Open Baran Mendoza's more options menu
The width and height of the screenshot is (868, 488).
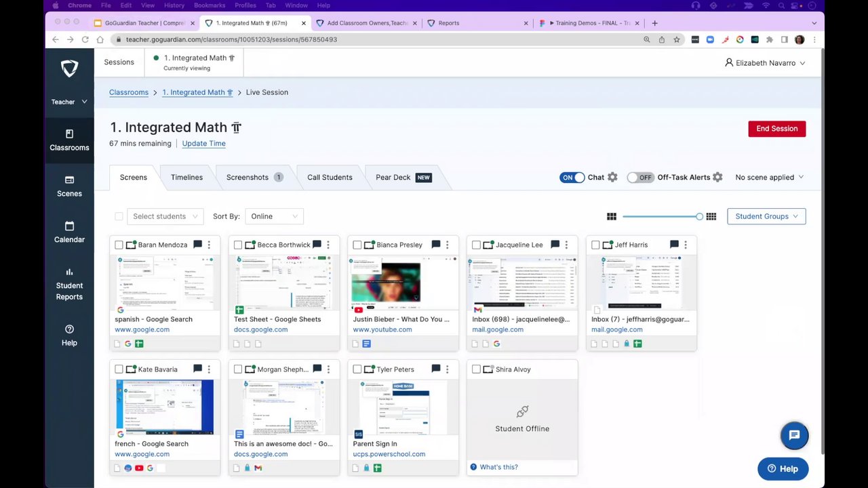(209, 245)
